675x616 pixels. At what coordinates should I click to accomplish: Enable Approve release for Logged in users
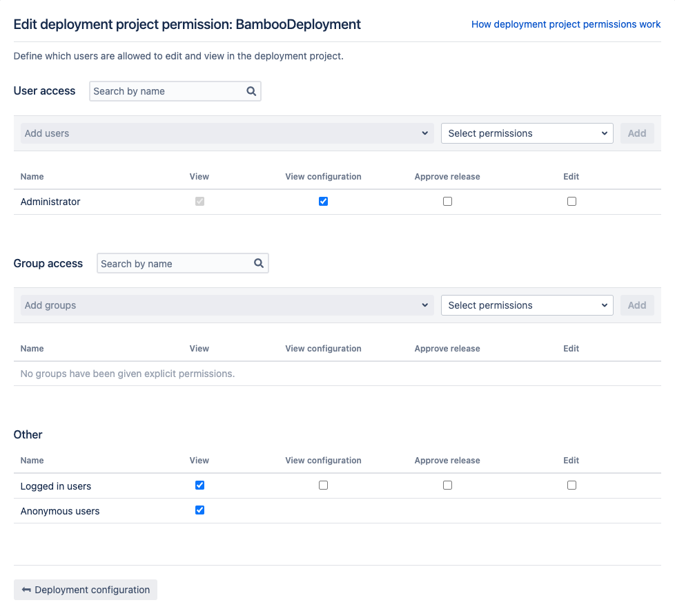click(x=448, y=485)
